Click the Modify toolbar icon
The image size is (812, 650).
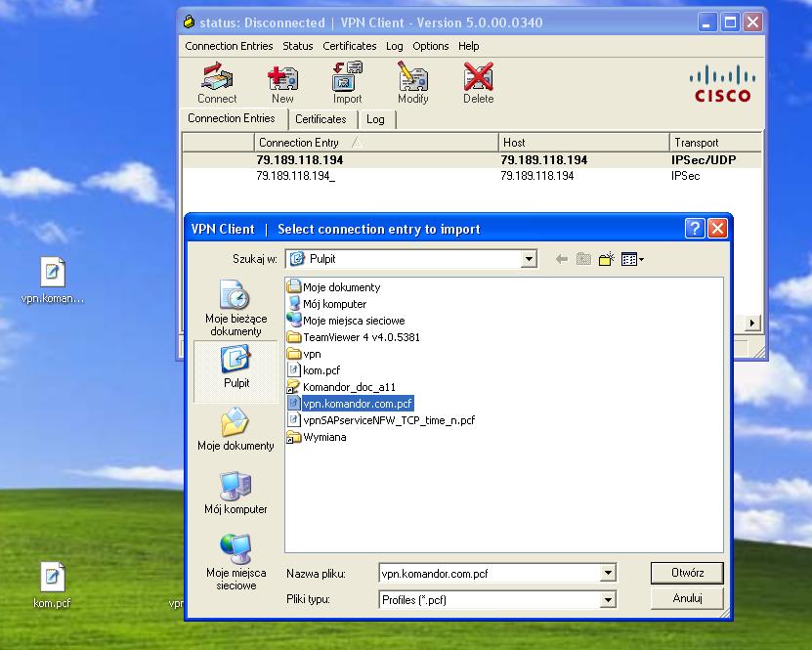412,83
